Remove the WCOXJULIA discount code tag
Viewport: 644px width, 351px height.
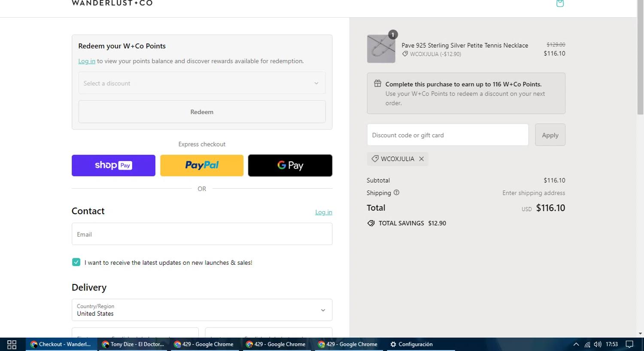(x=422, y=159)
